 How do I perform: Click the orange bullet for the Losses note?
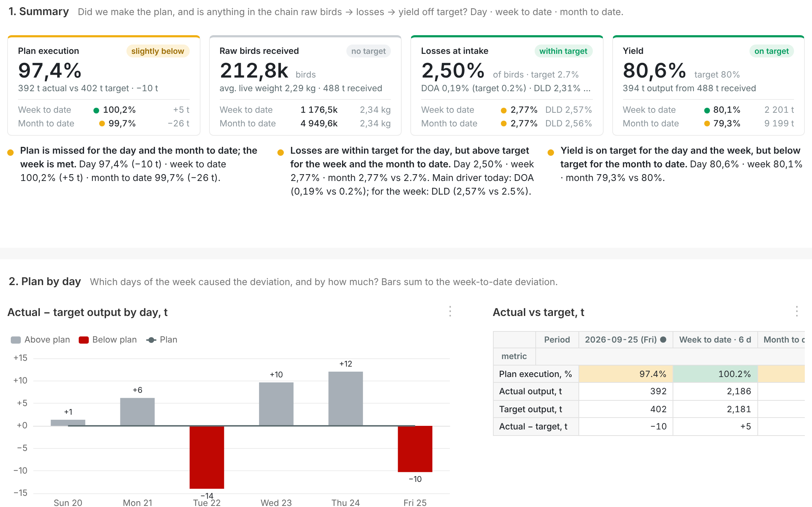[281, 152]
